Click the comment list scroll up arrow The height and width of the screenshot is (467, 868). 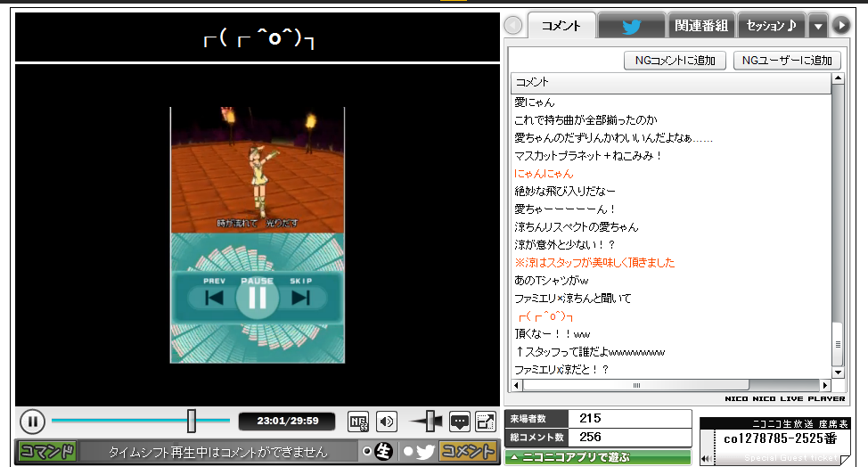tap(838, 79)
